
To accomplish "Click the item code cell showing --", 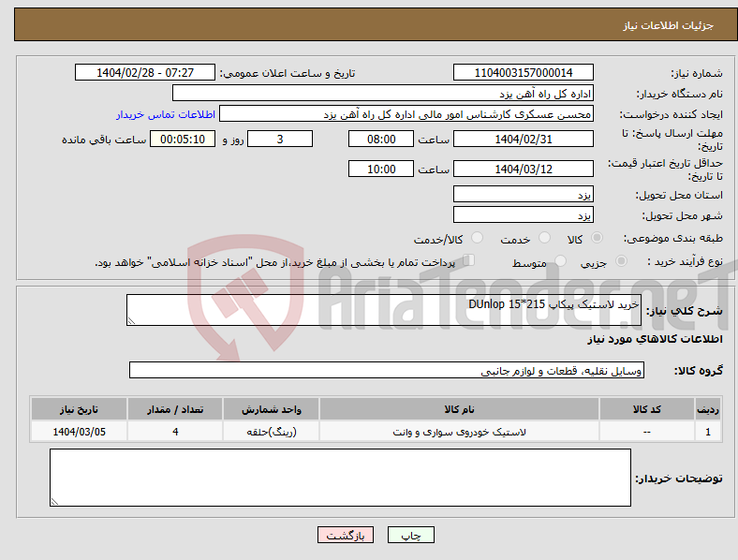I will (x=647, y=432).
